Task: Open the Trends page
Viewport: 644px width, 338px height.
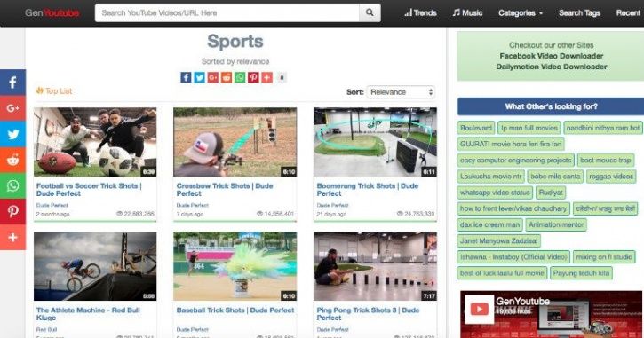Action: click(420, 12)
